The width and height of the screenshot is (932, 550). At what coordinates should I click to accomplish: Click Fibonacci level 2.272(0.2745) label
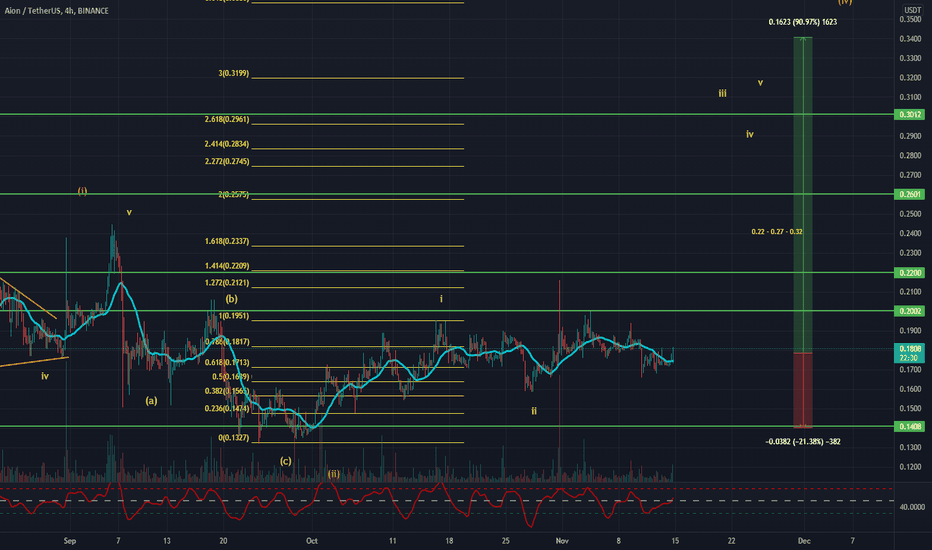tap(227, 161)
